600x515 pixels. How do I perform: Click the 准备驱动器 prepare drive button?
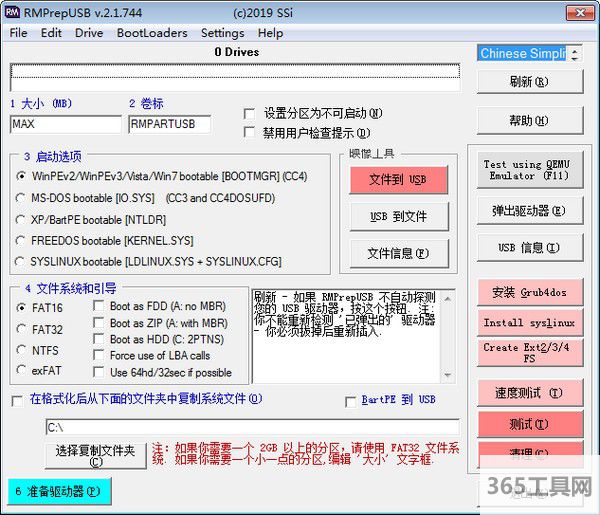click(57, 492)
